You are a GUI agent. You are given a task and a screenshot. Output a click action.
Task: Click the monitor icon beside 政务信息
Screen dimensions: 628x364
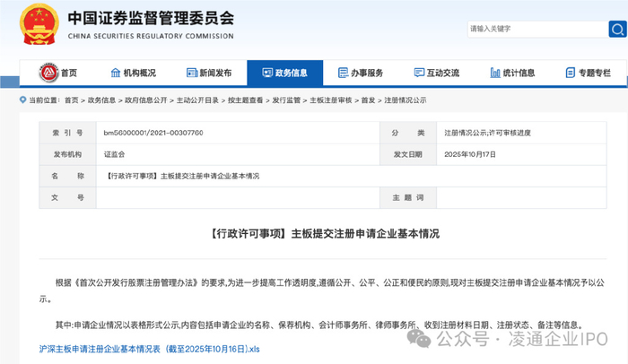(x=267, y=73)
